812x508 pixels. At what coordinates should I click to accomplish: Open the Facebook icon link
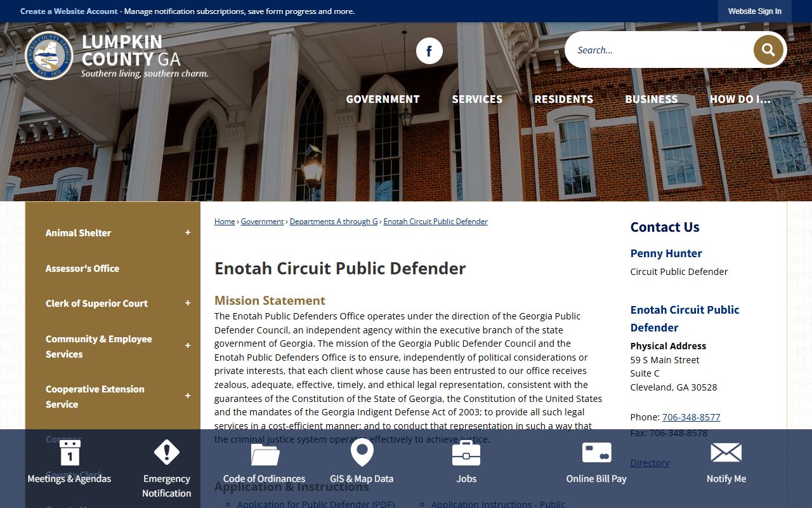(429, 51)
